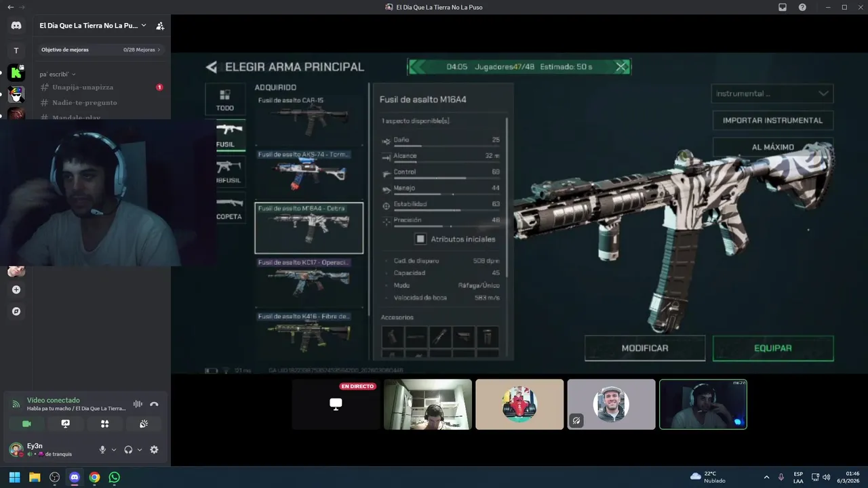The height and width of the screenshot is (488, 868).
Task: Click the Estabilidad stat bar
Action: [446, 210]
